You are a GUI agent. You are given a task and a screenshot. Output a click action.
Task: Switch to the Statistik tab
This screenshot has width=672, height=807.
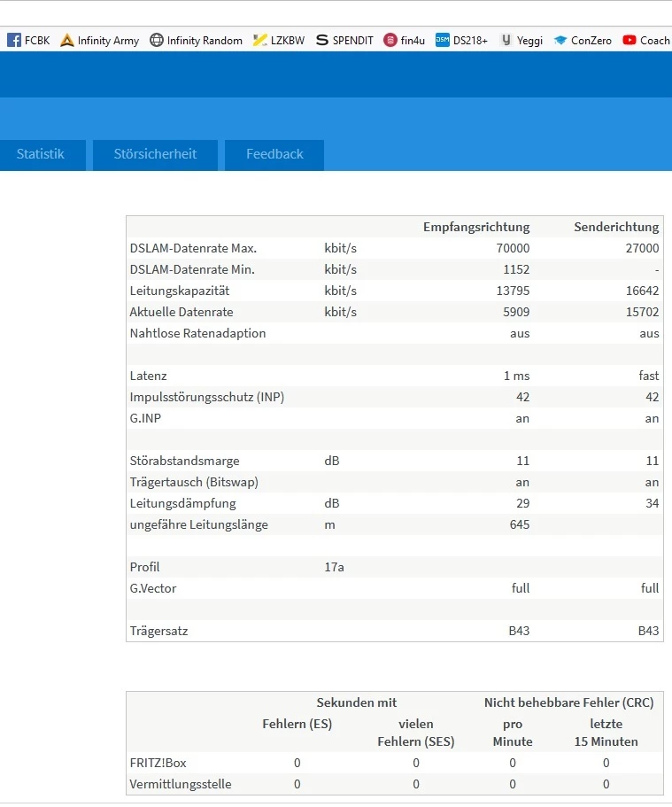click(41, 154)
